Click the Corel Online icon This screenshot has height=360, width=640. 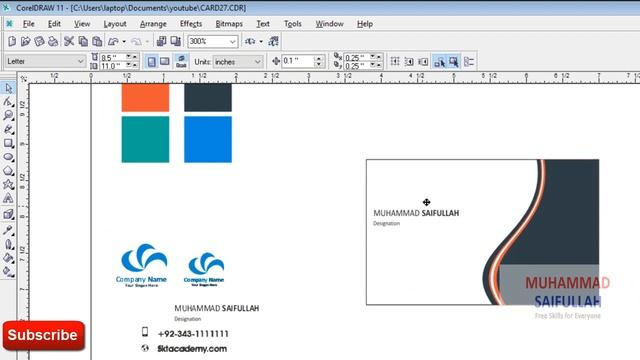[273, 41]
